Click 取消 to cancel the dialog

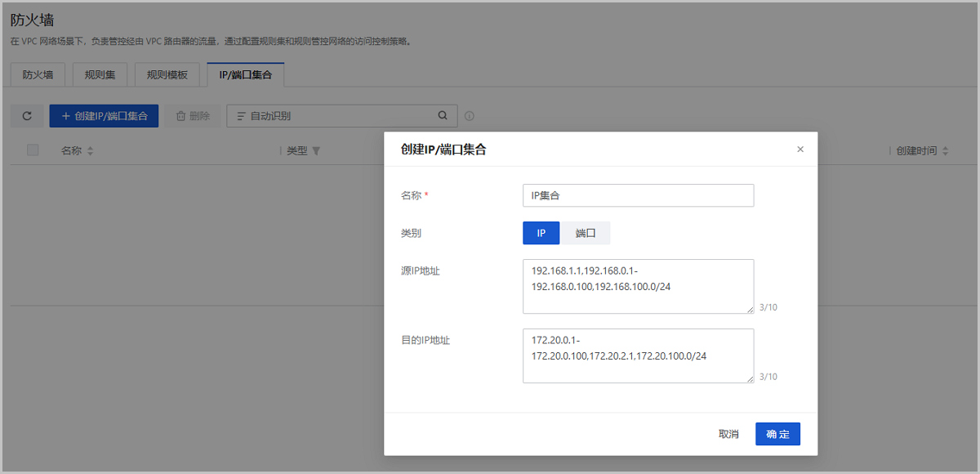click(728, 434)
